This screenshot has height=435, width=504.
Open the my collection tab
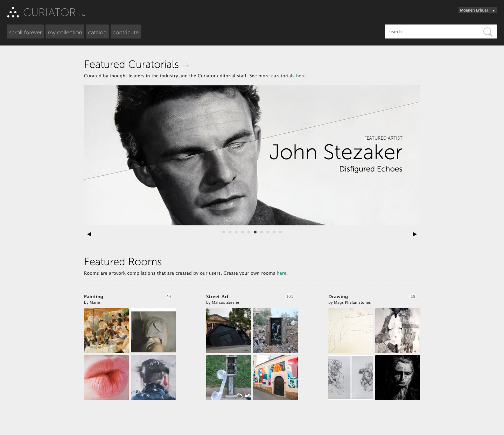point(65,31)
